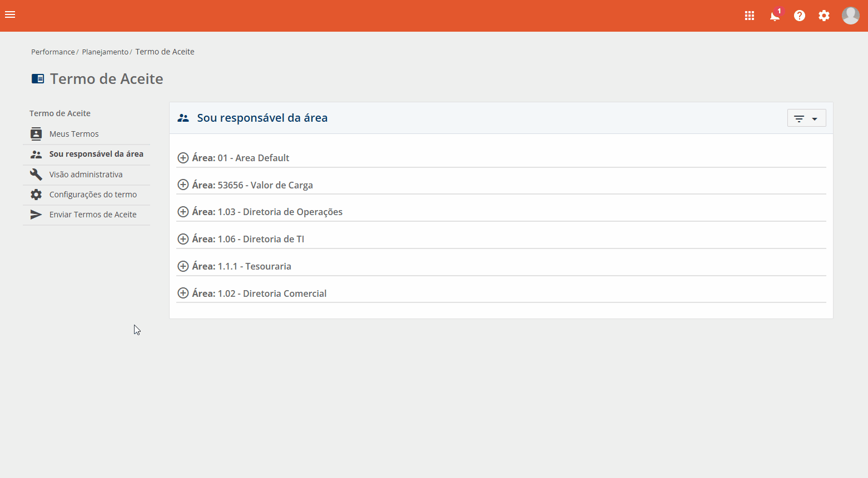This screenshot has width=868, height=478.
Task: Open Visão administrativa menu item
Action: [x=86, y=175]
